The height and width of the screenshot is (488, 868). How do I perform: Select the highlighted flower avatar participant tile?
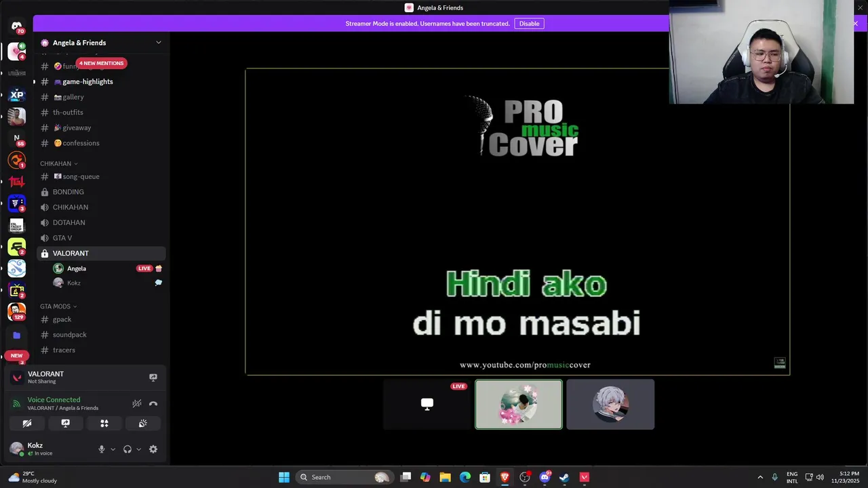pyautogui.click(x=519, y=404)
